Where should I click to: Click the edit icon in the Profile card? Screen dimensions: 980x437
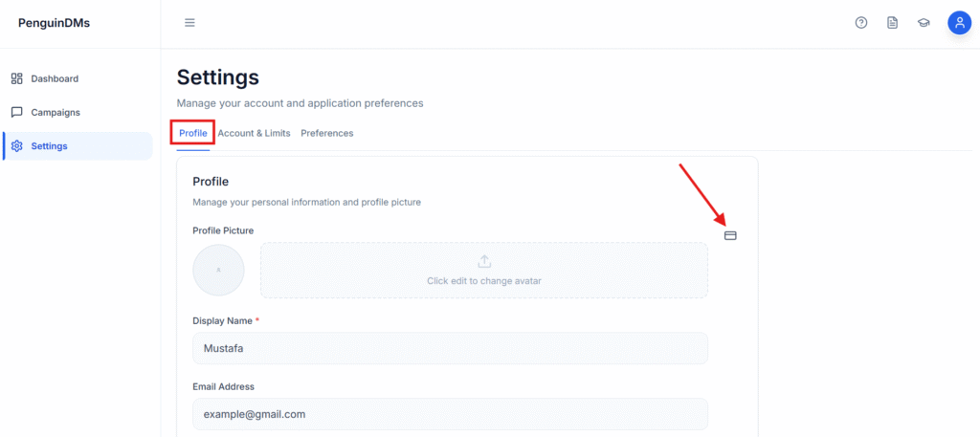point(730,235)
